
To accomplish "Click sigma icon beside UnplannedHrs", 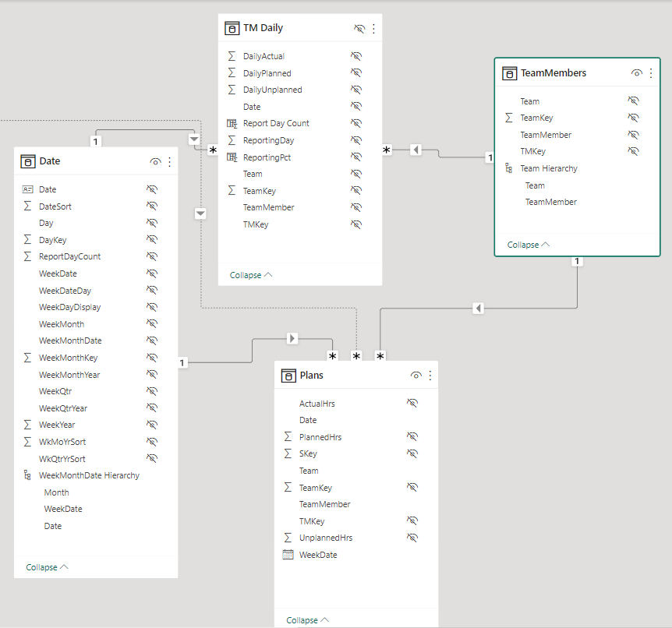I will 288,537.
